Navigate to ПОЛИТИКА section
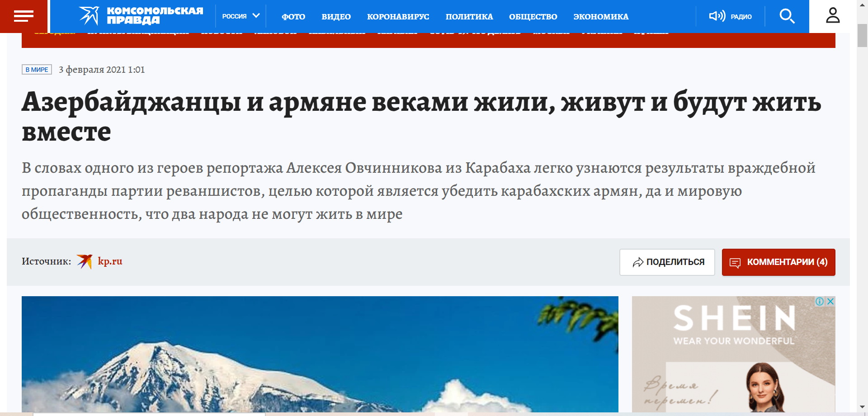Viewport: 868px width, 416px height. click(469, 17)
